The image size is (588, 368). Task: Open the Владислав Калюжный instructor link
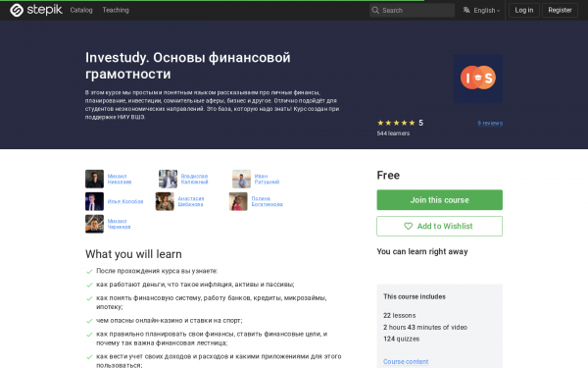[x=194, y=179]
